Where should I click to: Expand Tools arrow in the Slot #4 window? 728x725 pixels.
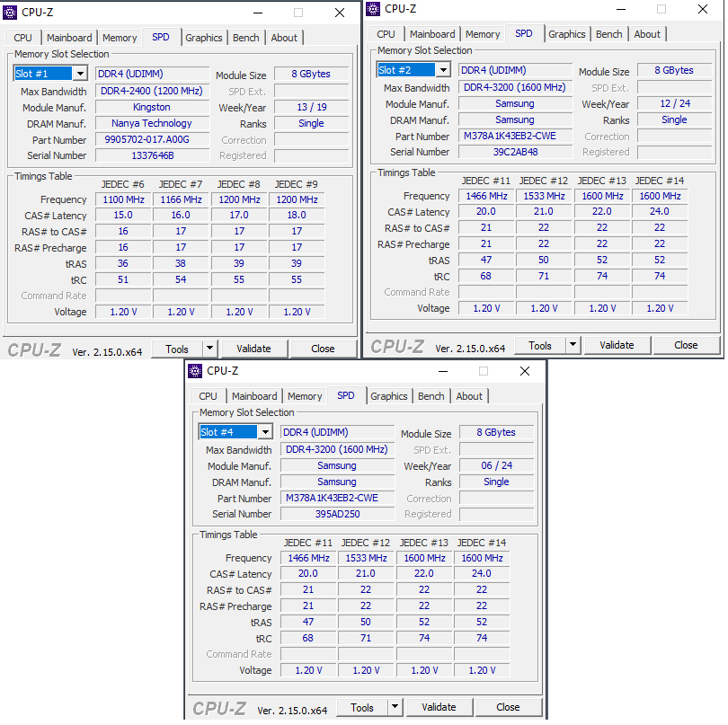pyautogui.click(x=395, y=706)
